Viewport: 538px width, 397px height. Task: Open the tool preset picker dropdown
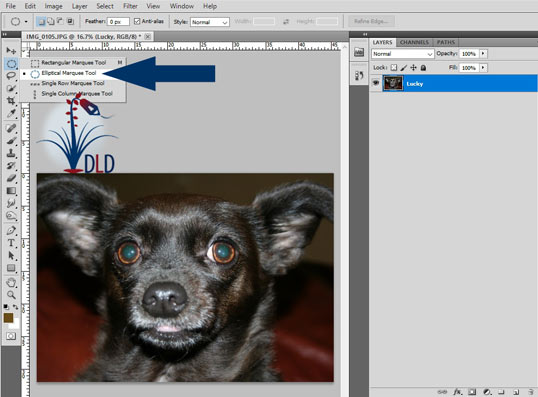click(26, 22)
